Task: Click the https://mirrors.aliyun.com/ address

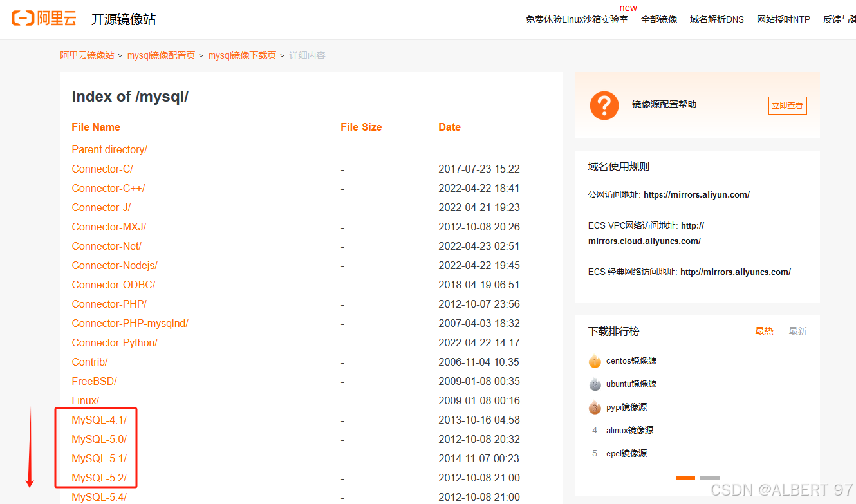Action: (x=696, y=194)
